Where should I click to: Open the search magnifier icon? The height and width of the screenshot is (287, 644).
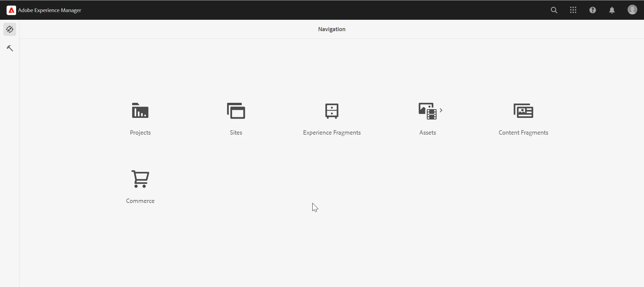point(554,10)
